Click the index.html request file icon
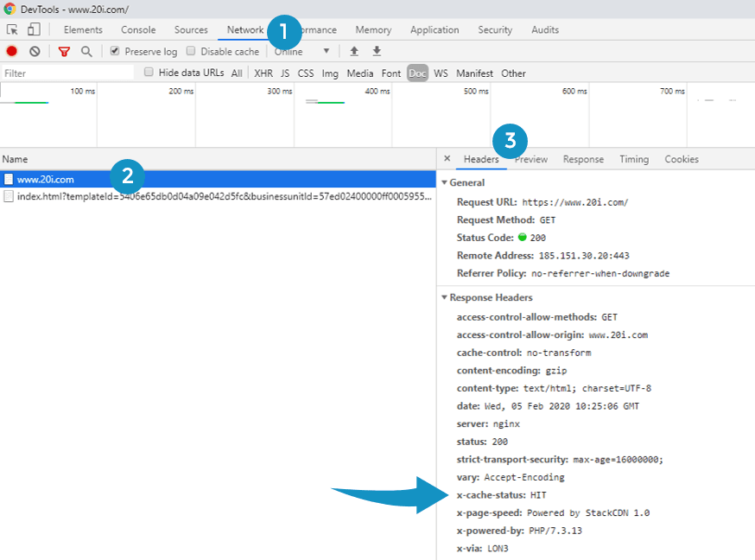This screenshot has height=560, width=755. tap(8, 196)
